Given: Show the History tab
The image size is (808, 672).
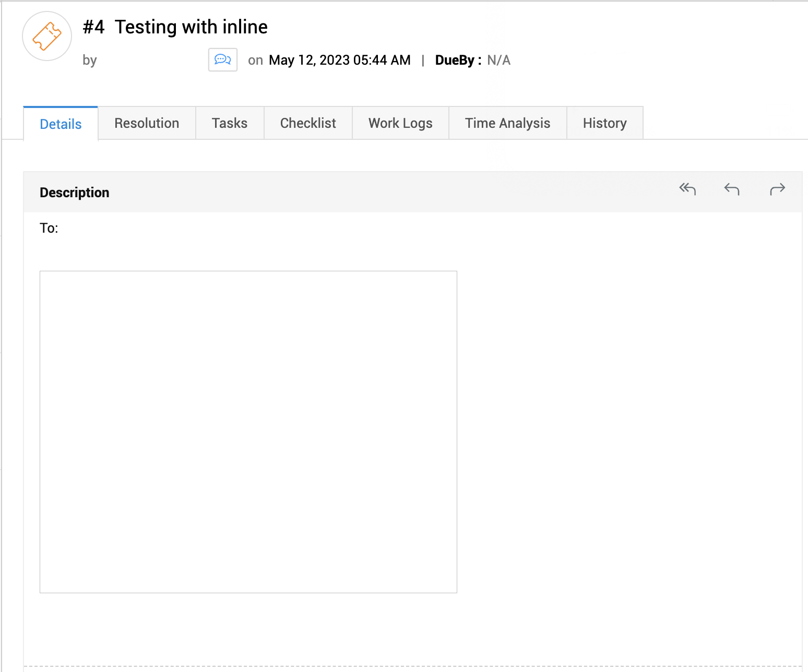Looking at the screenshot, I should [604, 123].
